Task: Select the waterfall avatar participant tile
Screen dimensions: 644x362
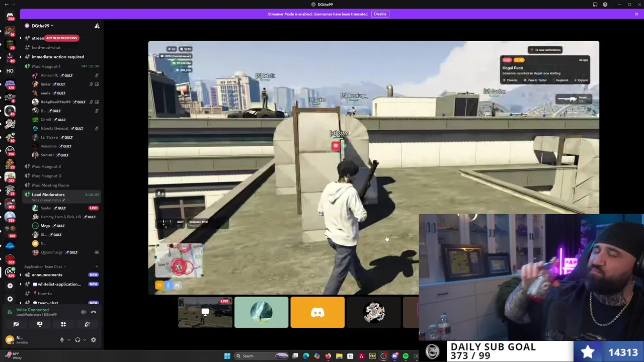Action: (x=261, y=312)
